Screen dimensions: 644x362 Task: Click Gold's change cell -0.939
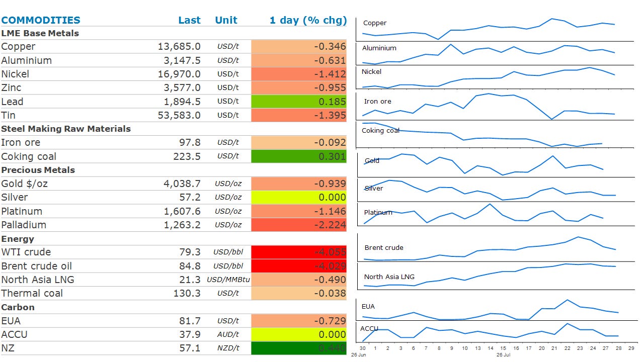[299, 184]
